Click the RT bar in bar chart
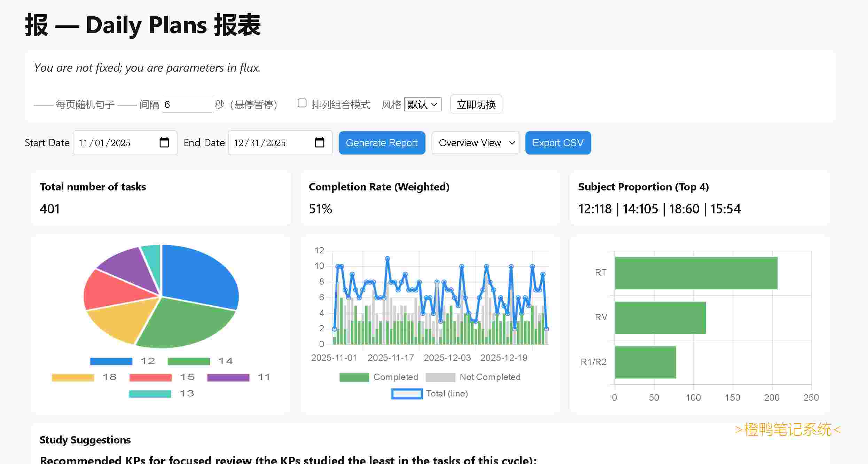The height and width of the screenshot is (464, 868). pyautogui.click(x=696, y=273)
